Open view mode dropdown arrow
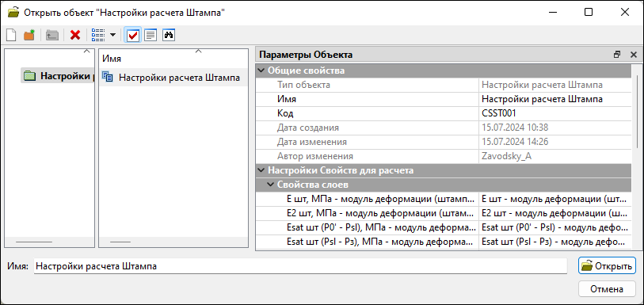Viewport: 644px width, 305px height. point(113,36)
